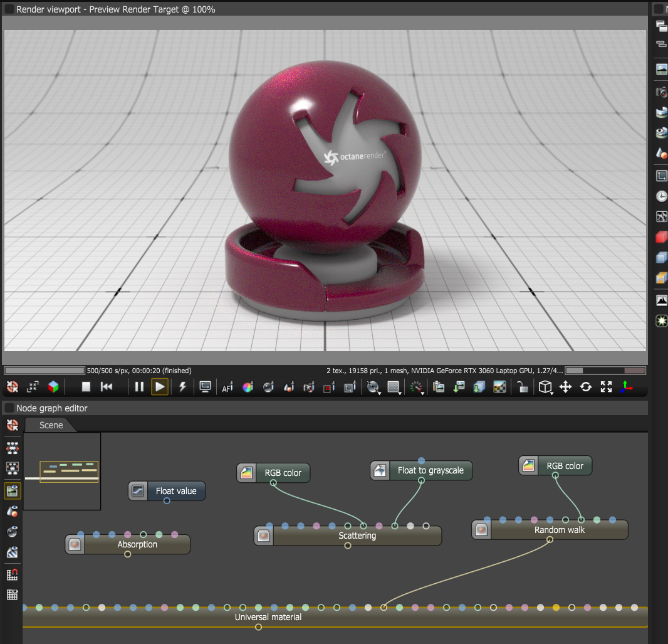The width and height of the screenshot is (668, 644).
Task: Click the Render viewport panel checkbox
Action: point(9,9)
